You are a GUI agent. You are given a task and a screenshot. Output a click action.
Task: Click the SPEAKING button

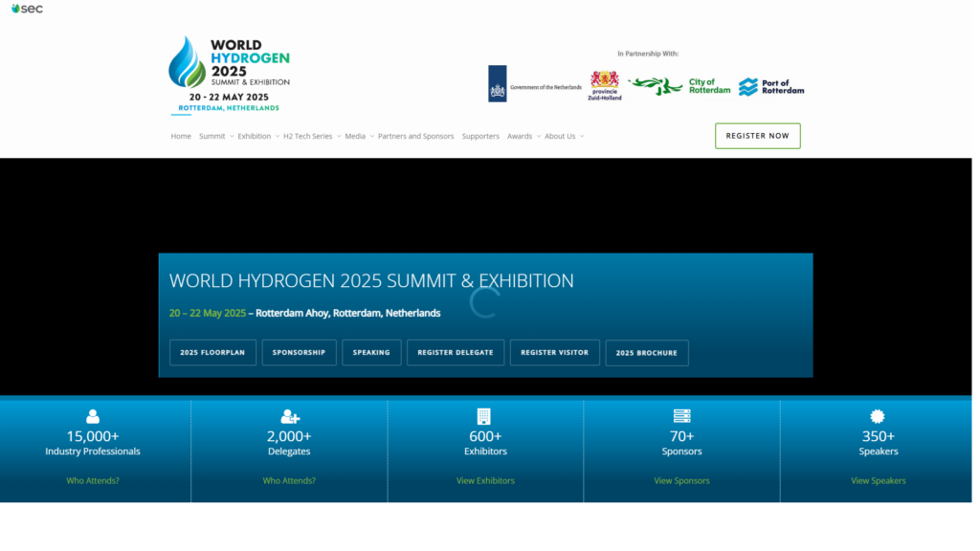click(x=371, y=353)
